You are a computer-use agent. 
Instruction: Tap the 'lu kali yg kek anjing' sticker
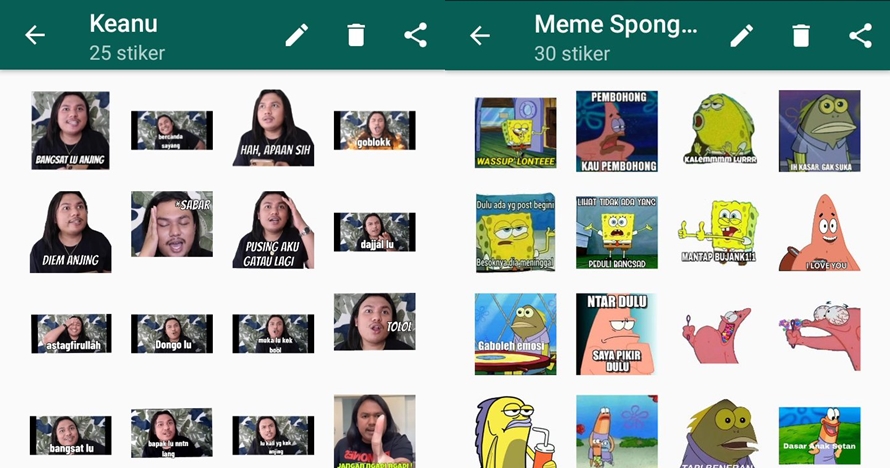(x=273, y=435)
